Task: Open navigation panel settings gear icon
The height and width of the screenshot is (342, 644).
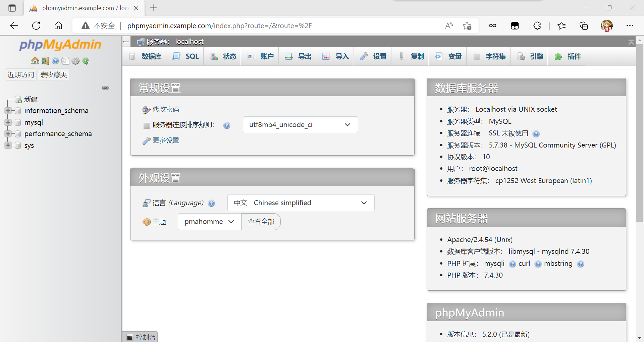Action: pyautogui.click(x=76, y=61)
